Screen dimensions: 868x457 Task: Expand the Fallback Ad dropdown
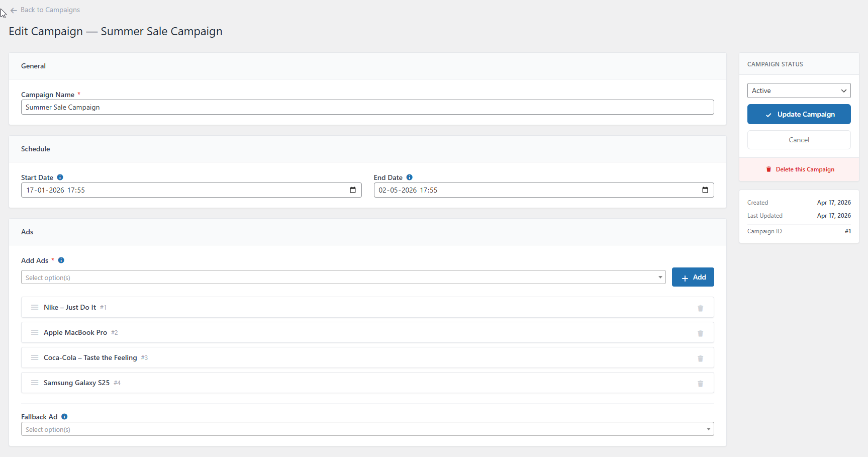click(367, 429)
